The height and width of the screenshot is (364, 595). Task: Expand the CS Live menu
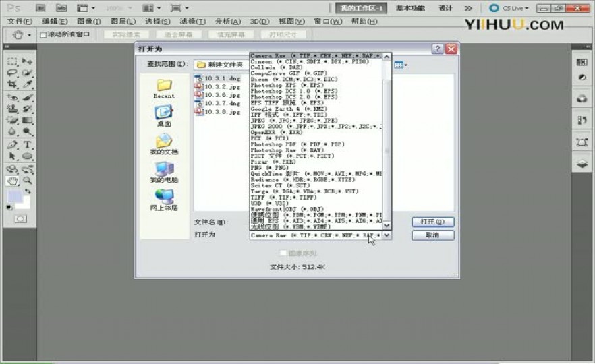[509, 8]
